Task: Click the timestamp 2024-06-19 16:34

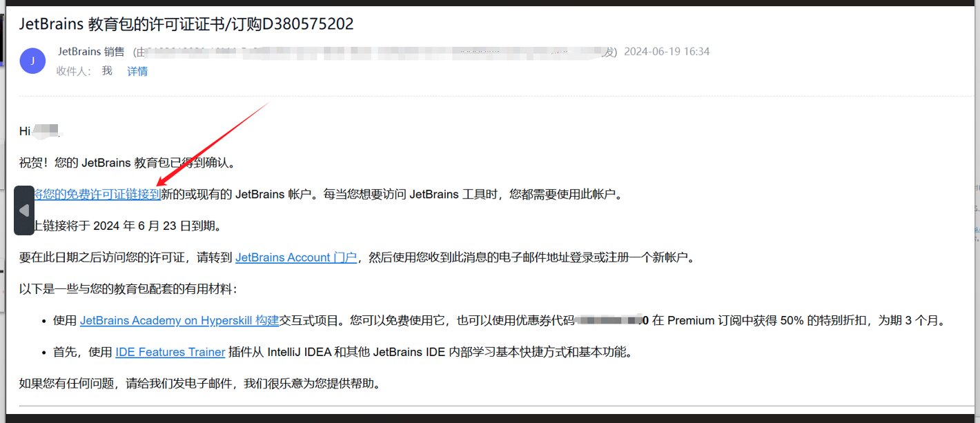Action: [x=667, y=52]
